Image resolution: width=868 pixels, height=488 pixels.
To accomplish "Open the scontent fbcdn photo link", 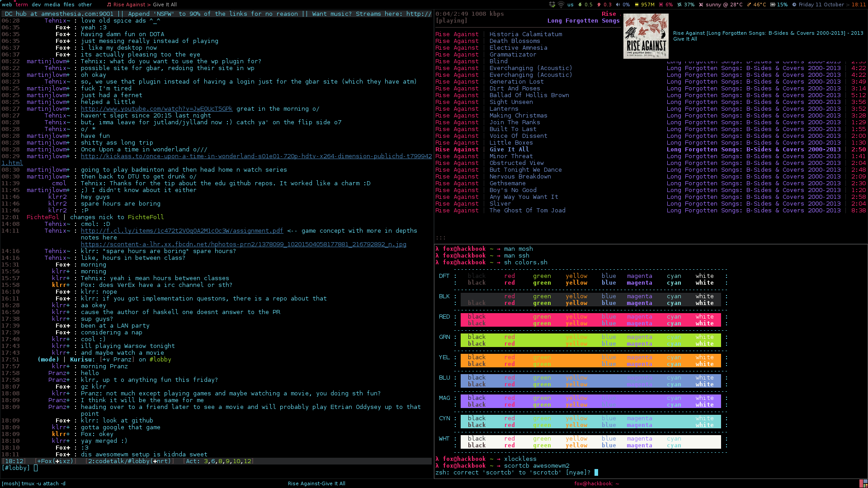I will pyautogui.click(x=243, y=244).
